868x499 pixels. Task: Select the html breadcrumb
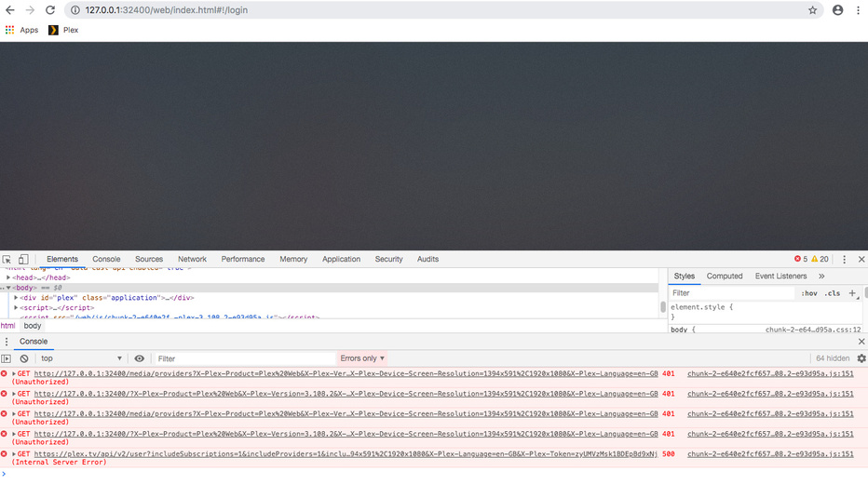point(7,326)
